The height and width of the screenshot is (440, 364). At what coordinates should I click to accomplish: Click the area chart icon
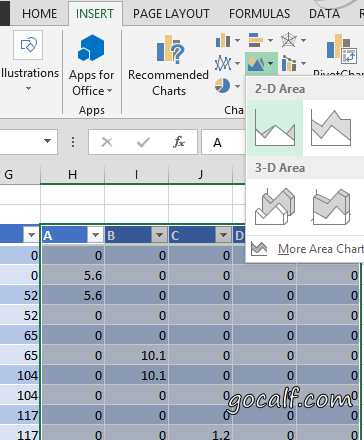tap(256, 63)
